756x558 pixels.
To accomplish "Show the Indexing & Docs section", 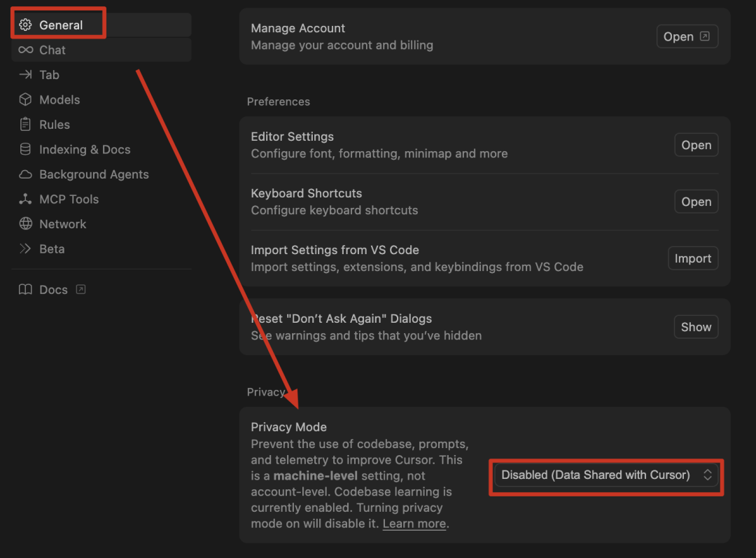I will [101, 149].
